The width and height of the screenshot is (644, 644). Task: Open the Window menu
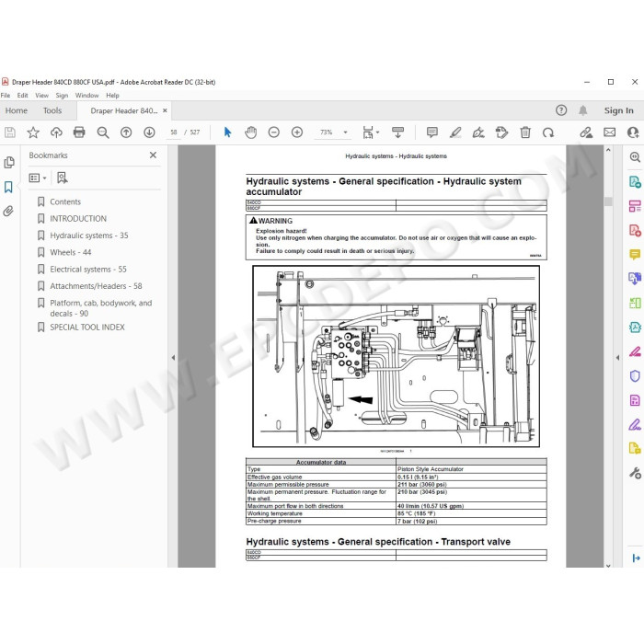tap(87, 96)
